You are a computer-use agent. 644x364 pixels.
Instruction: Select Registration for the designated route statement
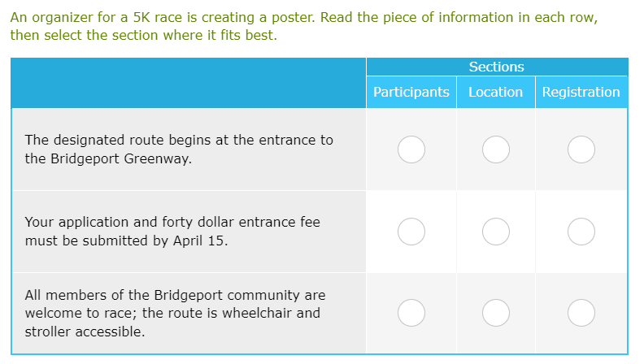[x=581, y=149]
